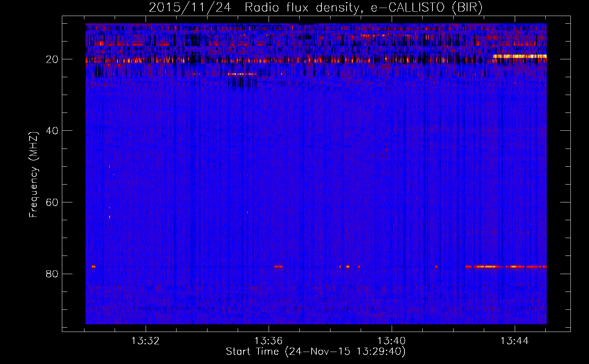Click the '13:44' time tick label
Screen dimensions: 589x364
coord(515,341)
